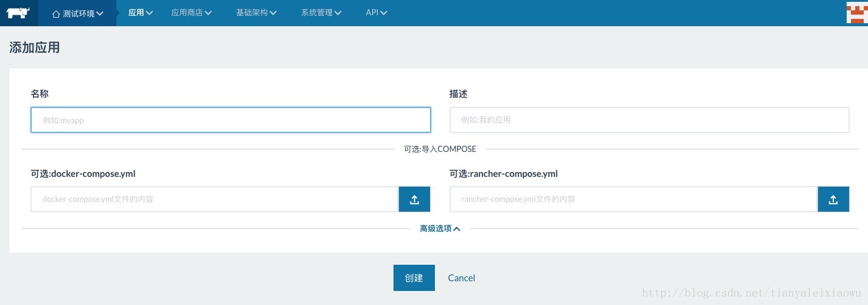Click the 添加应用 page heading
The width and height of the screenshot is (868, 305).
(x=34, y=48)
